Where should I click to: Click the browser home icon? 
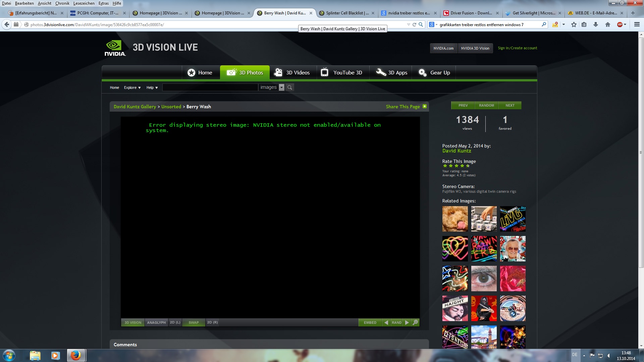click(x=607, y=24)
